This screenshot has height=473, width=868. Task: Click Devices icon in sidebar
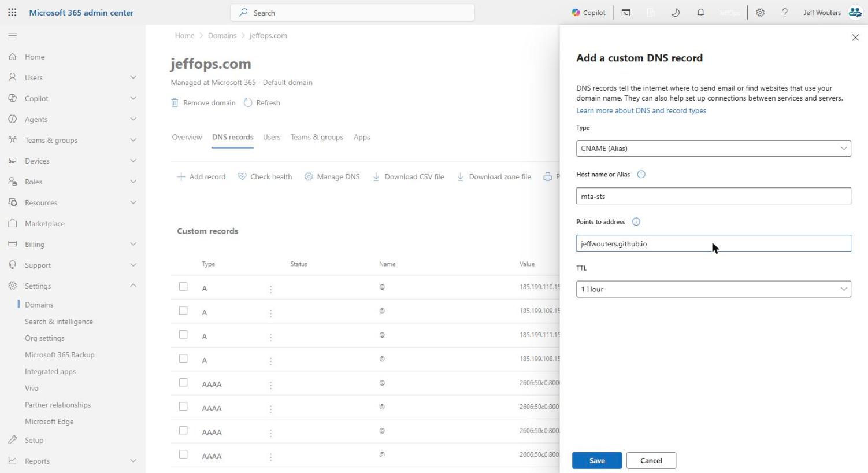coord(12,161)
